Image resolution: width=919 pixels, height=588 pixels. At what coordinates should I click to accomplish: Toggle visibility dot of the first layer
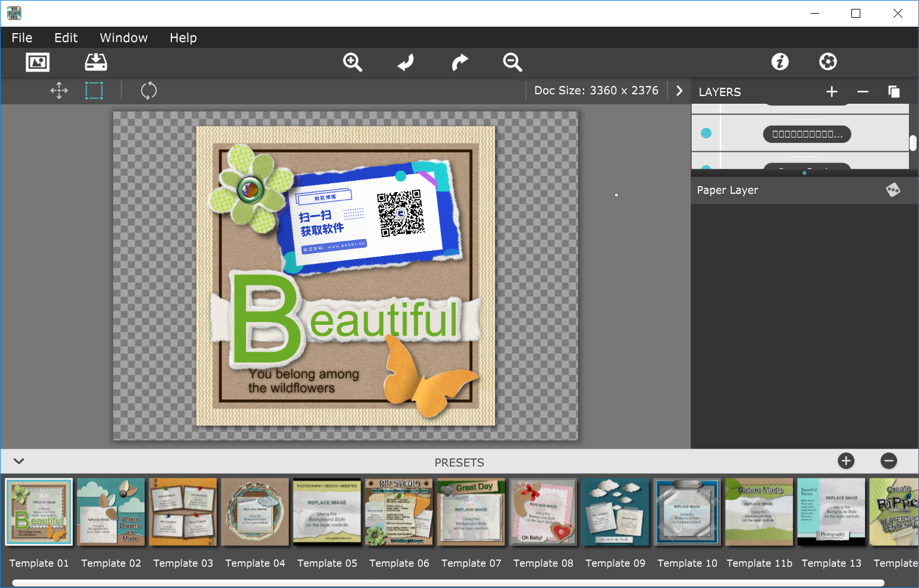tap(706, 133)
